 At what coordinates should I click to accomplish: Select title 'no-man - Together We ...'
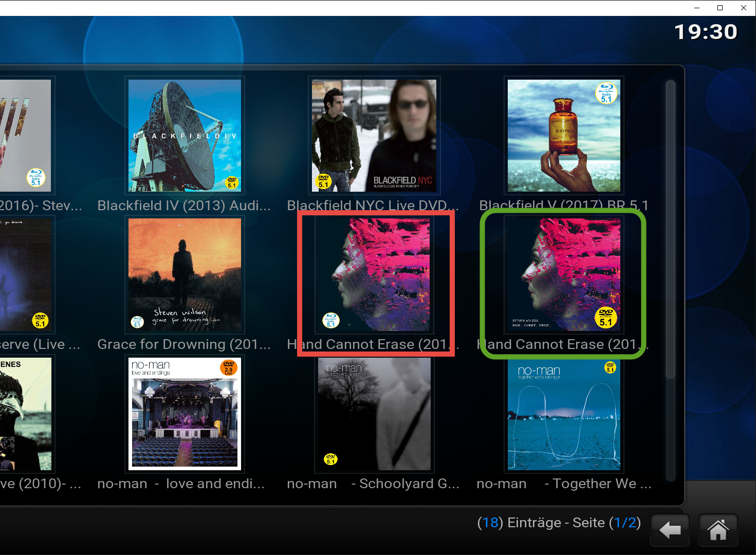564,484
